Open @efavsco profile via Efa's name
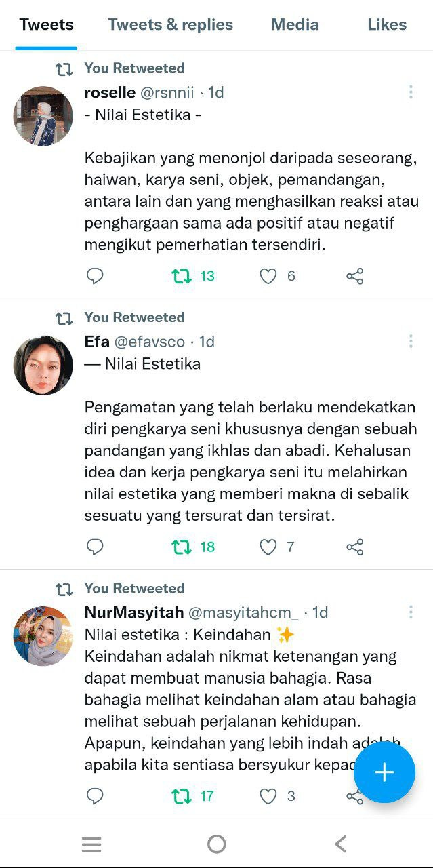 (x=97, y=341)
